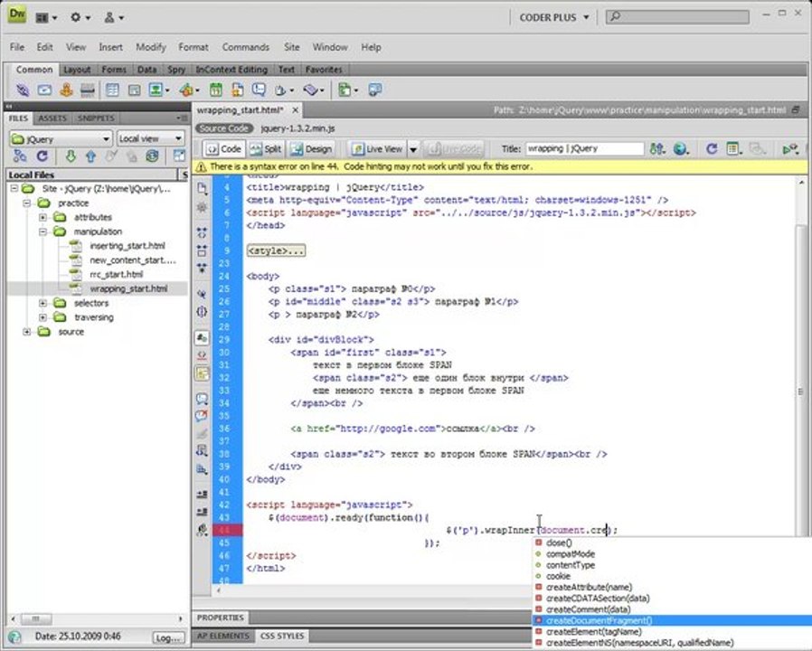Screen dimensions: 812x651
Task: Refresh Design view from document toolbar
Action: (x=712, y=149)
